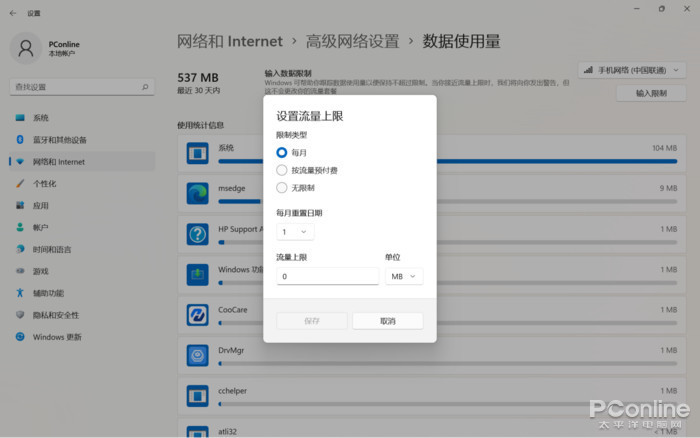Open 辅助功能 settings
The width and height of the screenshot is (700, 438).
(x=82, y=293)
